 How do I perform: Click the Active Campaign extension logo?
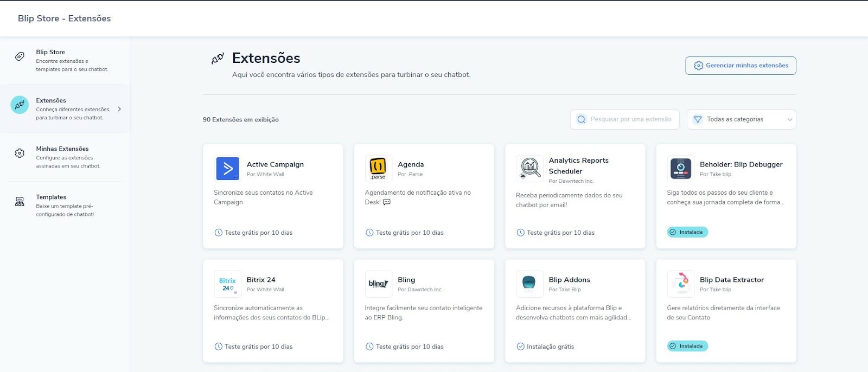(x=227, y=169)
